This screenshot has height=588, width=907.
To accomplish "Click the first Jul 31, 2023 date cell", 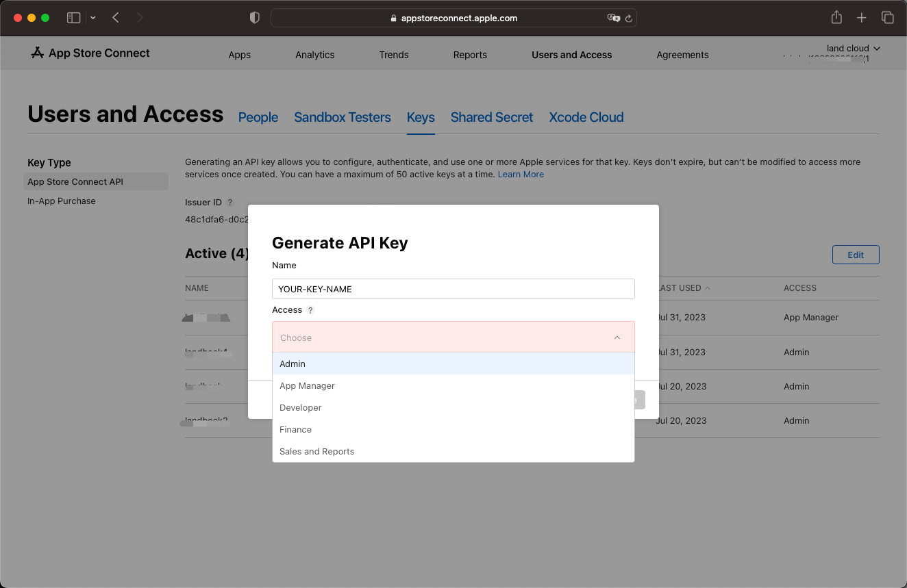I will [x=680, y=318].
